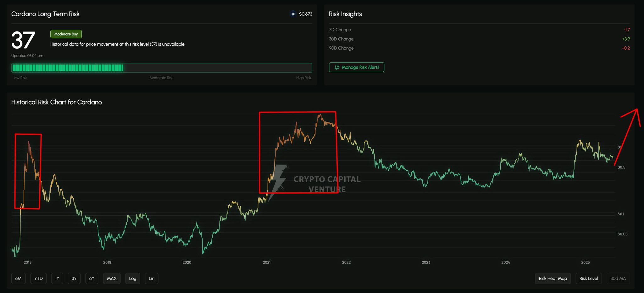Viewport: 644px width, 293px height.
Task: Click the Moderate Buy badge
Action: [x=66, y=34]
